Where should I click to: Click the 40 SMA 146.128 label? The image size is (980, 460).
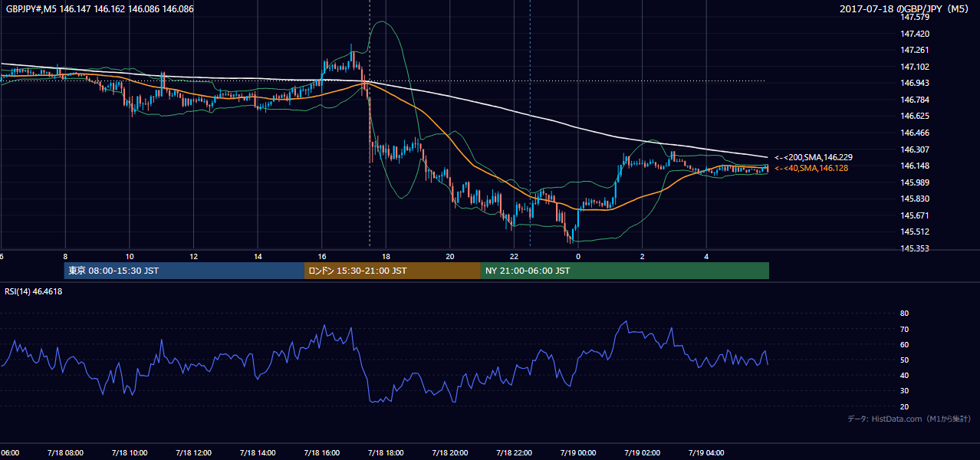coord(811,168)
